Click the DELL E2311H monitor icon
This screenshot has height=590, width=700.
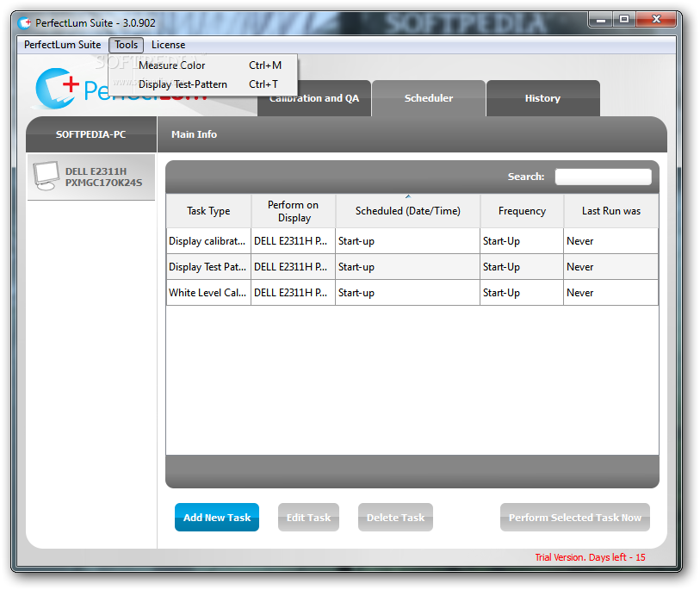click(x=46, y=176)
